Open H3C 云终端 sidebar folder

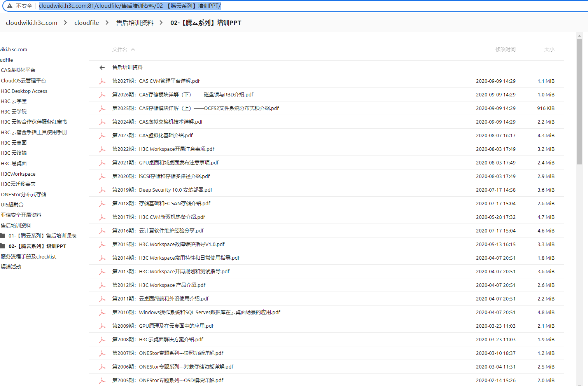coord(14,153)
